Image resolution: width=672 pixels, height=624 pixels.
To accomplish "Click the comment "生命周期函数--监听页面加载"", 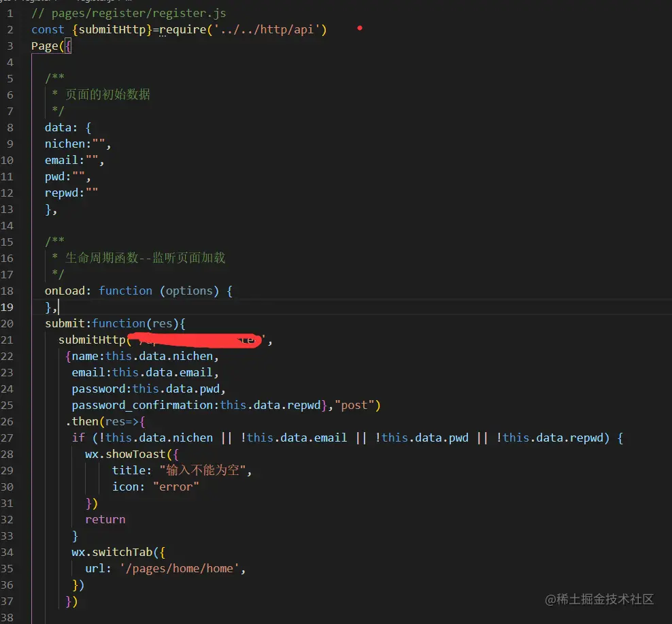I will (x=145, y=258).
